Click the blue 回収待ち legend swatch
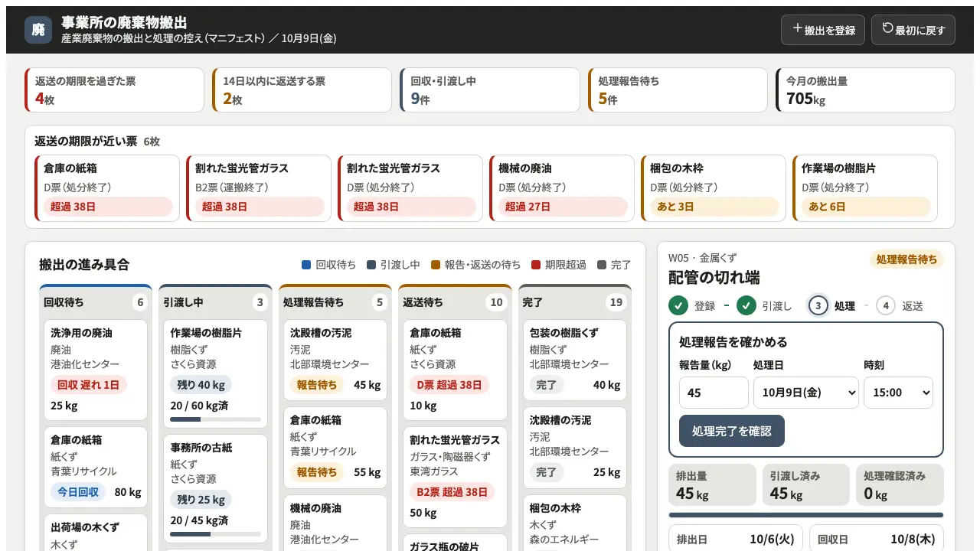 306,265
